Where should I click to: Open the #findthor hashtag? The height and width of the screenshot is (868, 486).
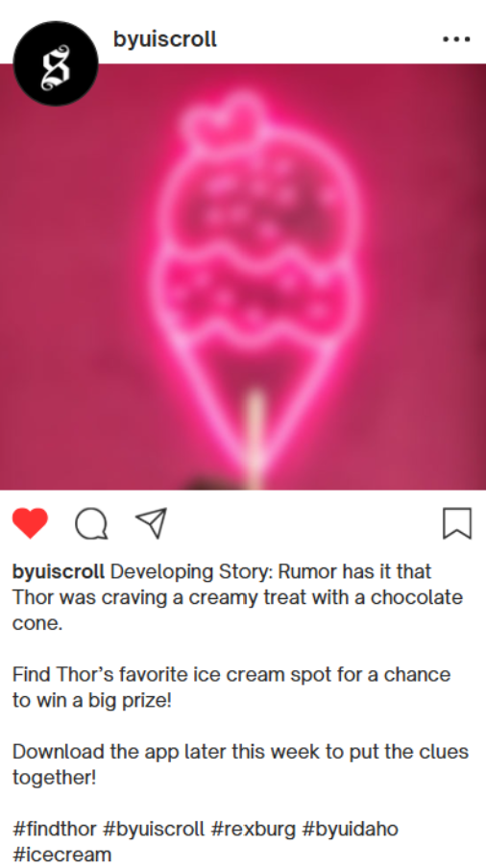coord(54,829)
